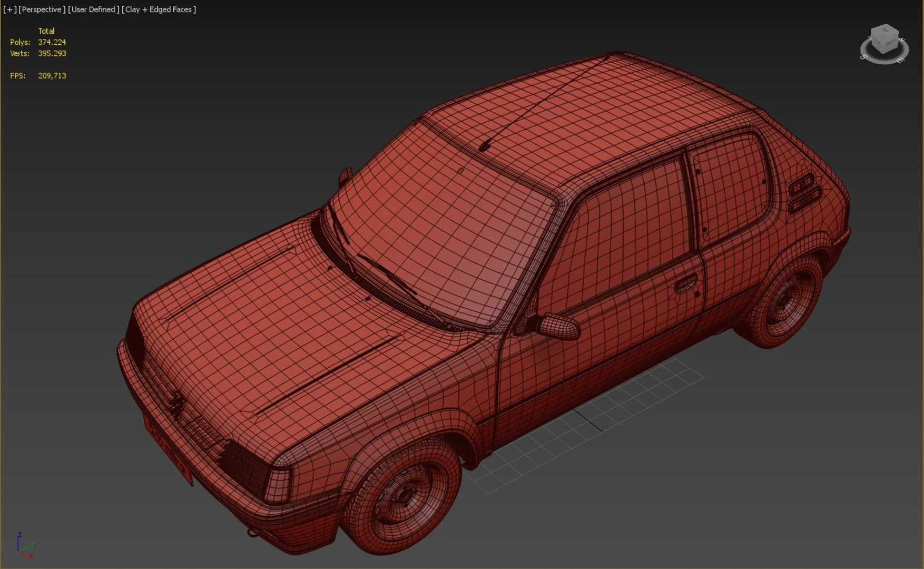The height and width of the screenshot is (569, 924).
Task: Open the Perspective viewport label menu
Action: pyautogui.click(x=42, y=9)
